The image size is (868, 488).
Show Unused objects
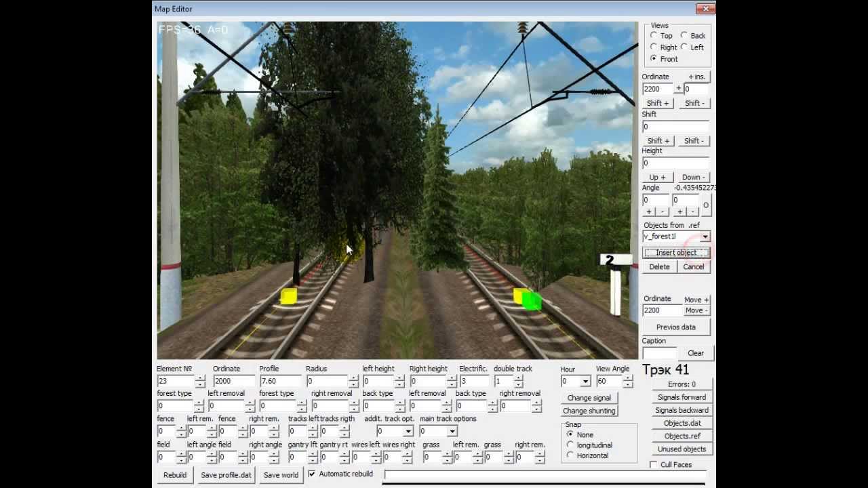point(682,449)
